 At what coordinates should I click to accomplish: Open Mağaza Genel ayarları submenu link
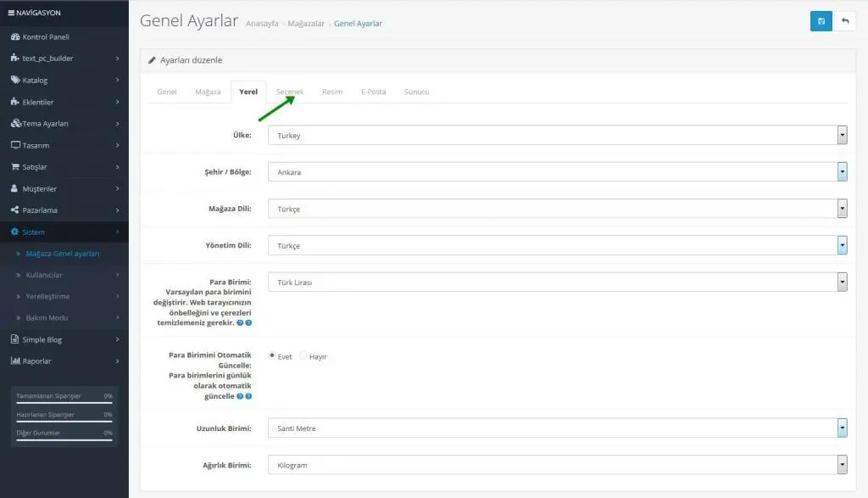click(x=63, y=253)
